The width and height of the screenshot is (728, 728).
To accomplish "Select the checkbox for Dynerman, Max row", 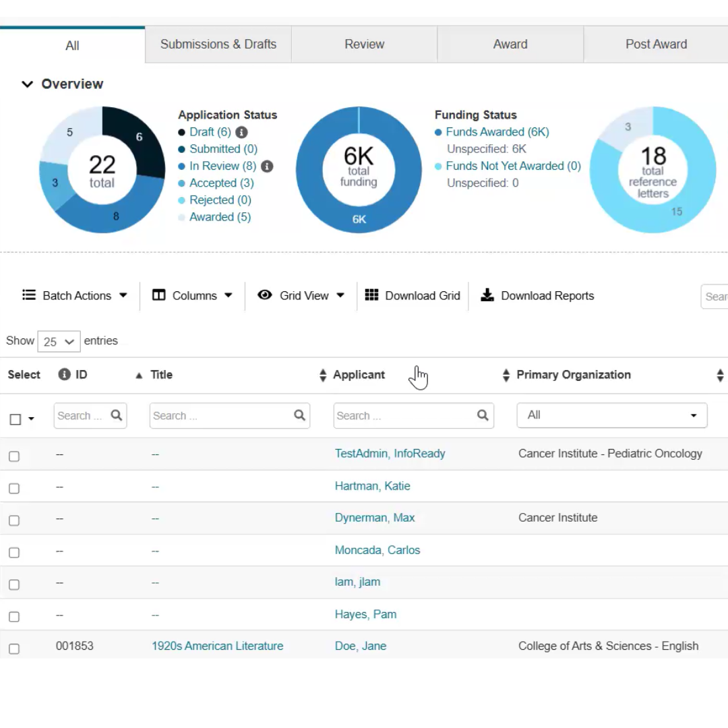I will [x=14, y=520].
